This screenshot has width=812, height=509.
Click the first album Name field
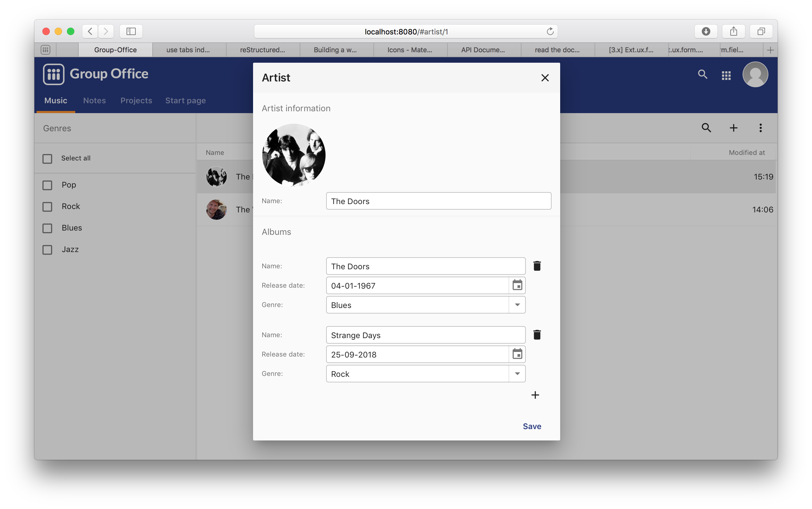(426, 266)
